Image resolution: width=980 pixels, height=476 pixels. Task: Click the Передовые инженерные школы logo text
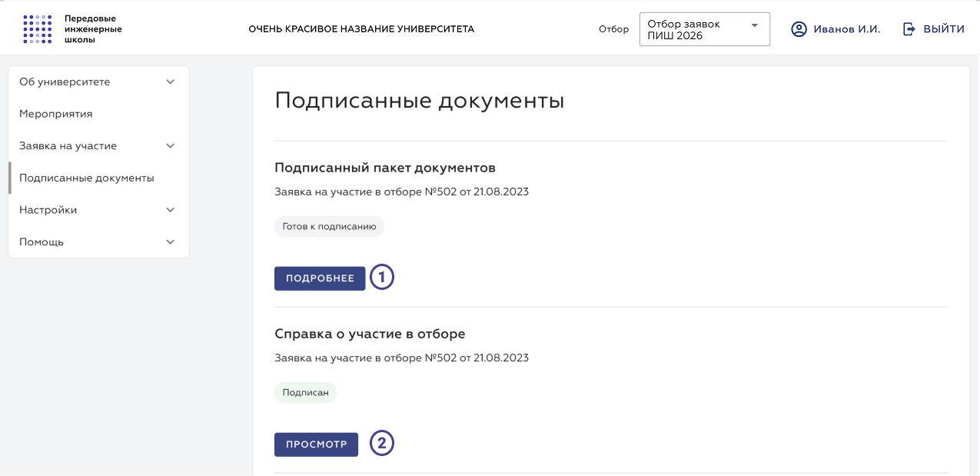pos(93,29)
